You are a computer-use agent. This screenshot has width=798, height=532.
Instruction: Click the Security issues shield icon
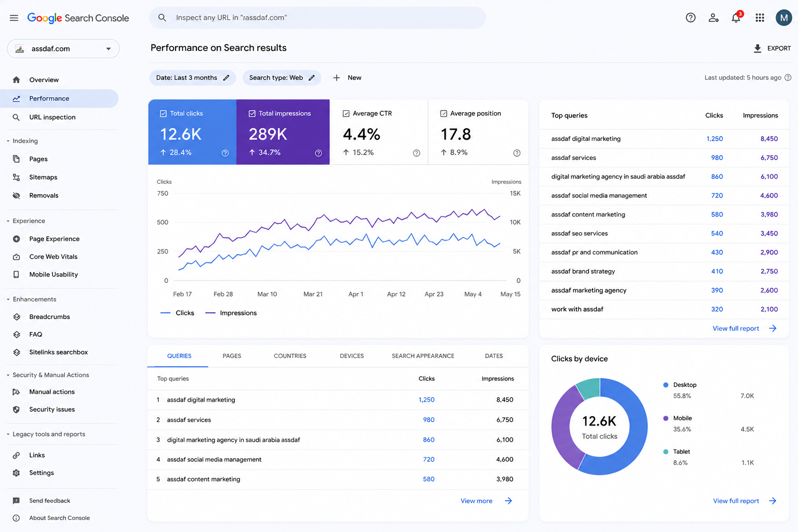pyautogui.click(x=16, y=409)
